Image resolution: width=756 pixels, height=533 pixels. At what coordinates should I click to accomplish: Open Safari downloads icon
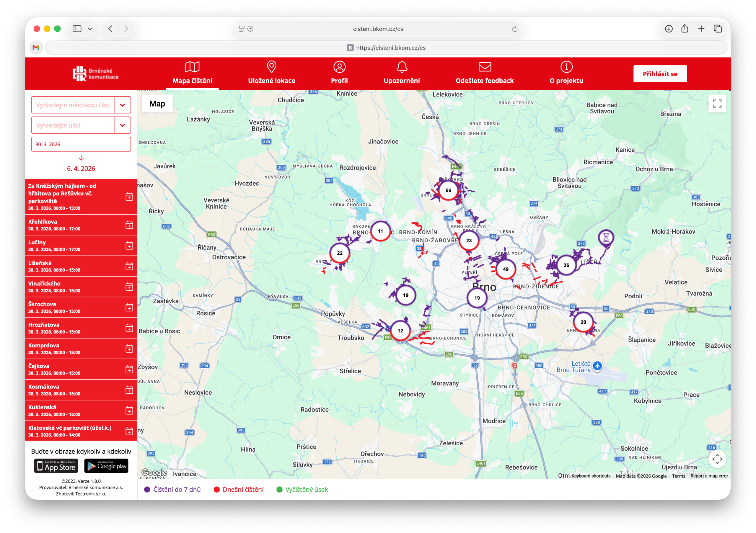click(x=668, y=29)
